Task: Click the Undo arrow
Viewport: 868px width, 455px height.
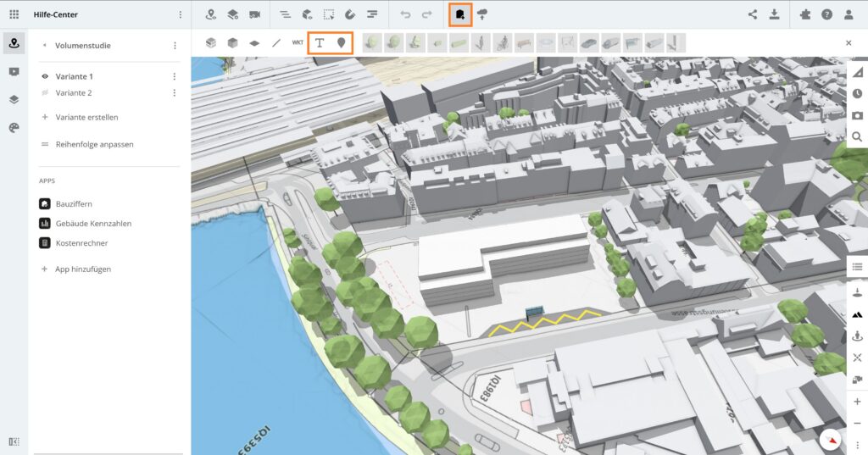Action: tap(405, 14)
